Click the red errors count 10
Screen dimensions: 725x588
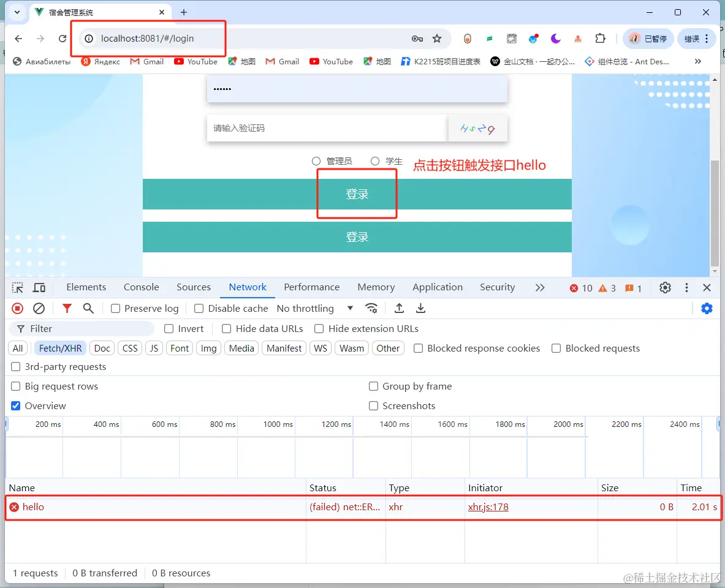coord(581,288)
